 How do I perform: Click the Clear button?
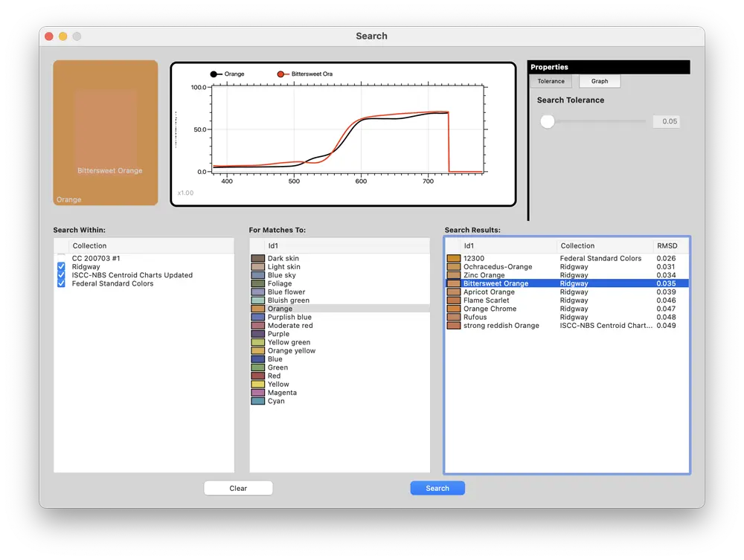(x=238, y=488)
